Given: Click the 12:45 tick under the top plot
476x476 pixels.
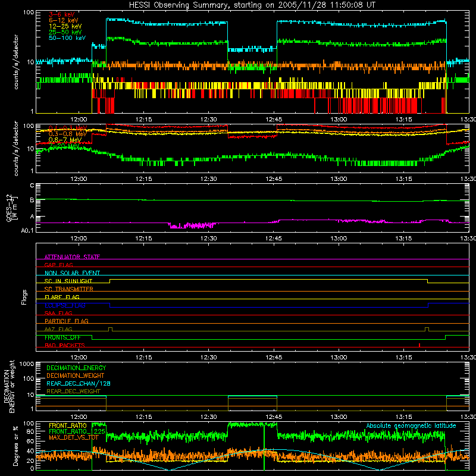Looking at the screenshot, I should click(274, 120).
